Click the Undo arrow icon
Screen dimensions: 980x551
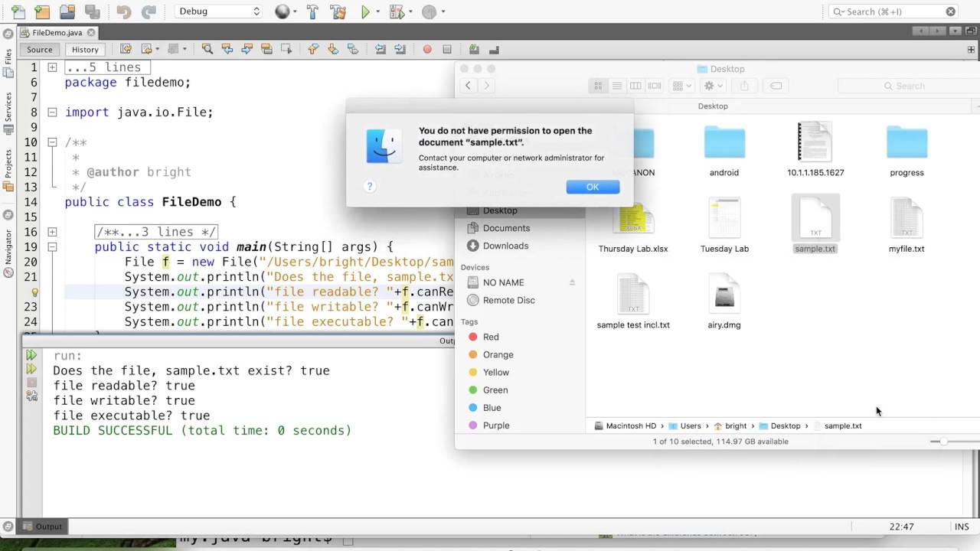123,11
